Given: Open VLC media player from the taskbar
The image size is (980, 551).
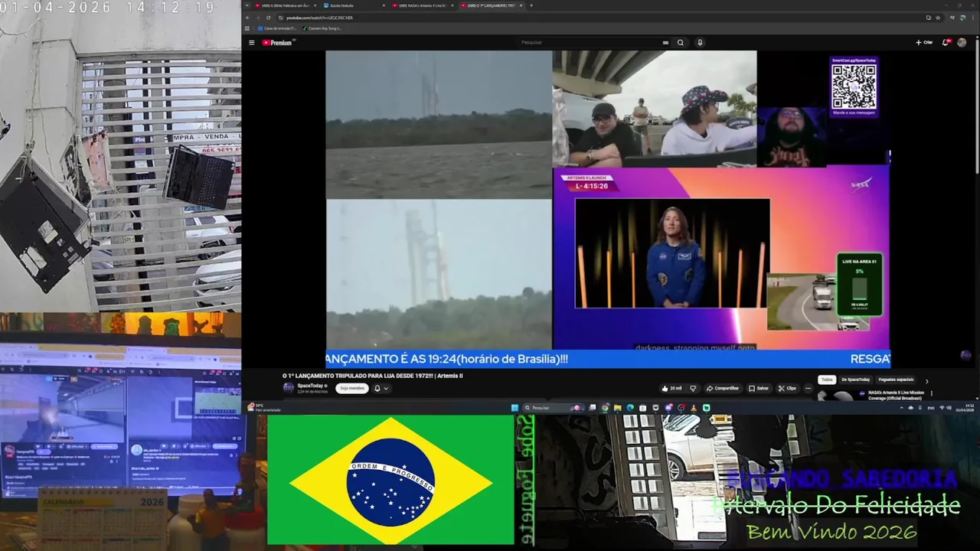Looking at the screenshot, I should point(694,408).
